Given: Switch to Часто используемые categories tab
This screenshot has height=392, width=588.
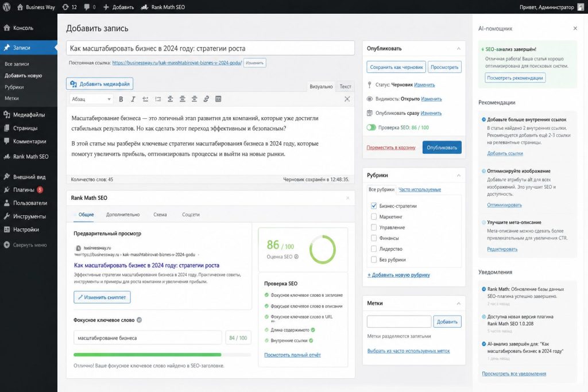Looking at the screenshot, I should 420,189.
